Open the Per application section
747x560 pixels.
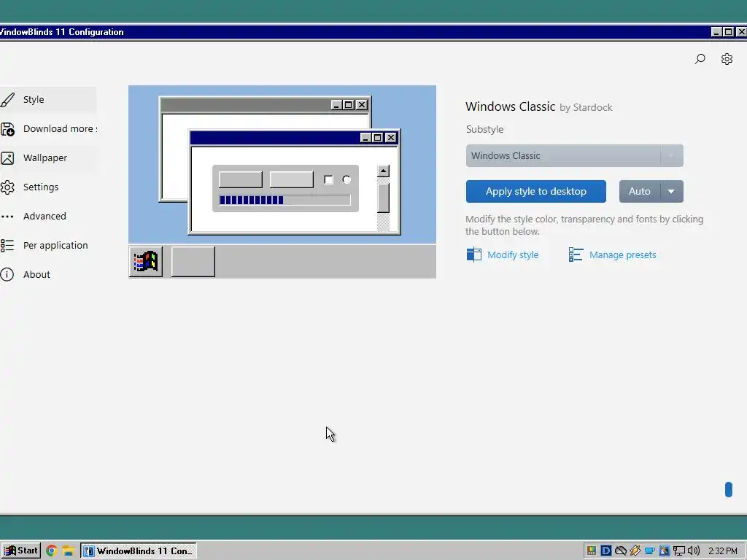[x=47, y=245]
